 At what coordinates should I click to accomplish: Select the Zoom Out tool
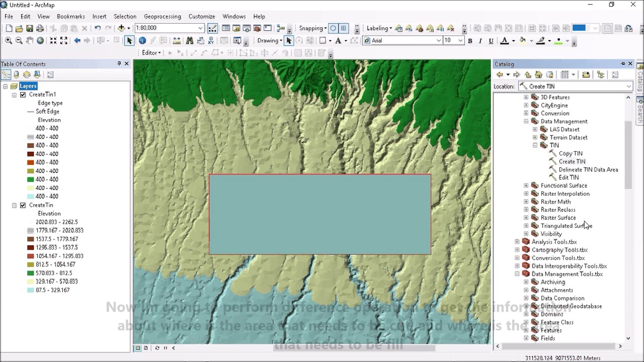(x=19, y=41)
